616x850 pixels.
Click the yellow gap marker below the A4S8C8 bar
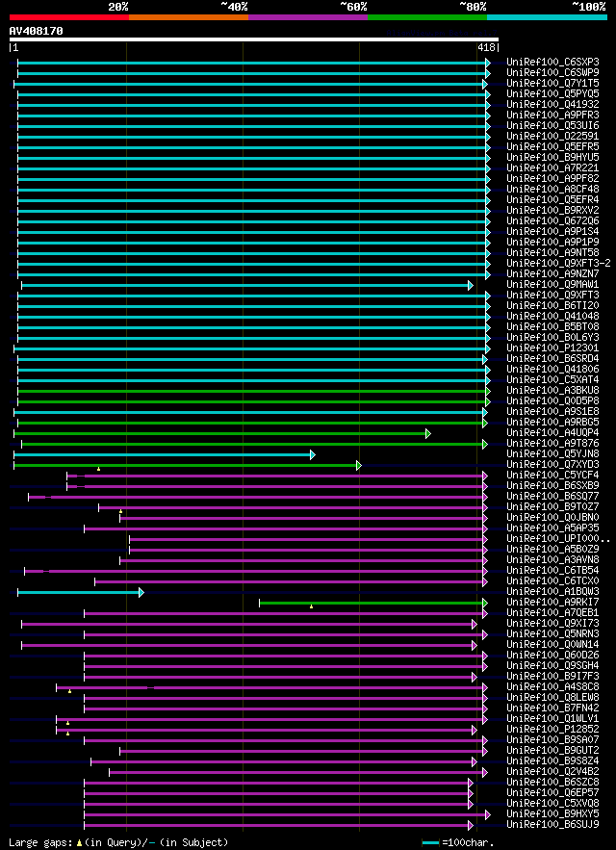[70, 691]
